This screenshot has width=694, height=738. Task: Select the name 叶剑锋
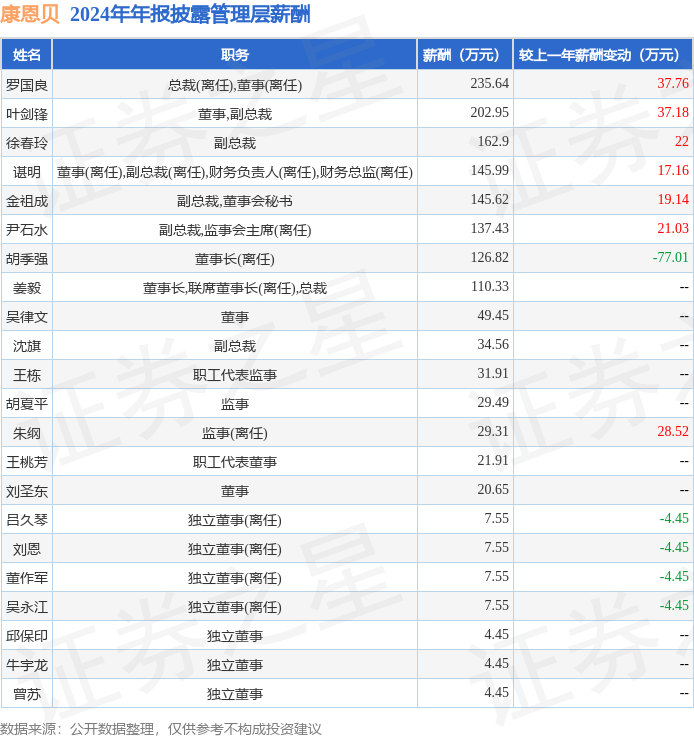point(27,114)
